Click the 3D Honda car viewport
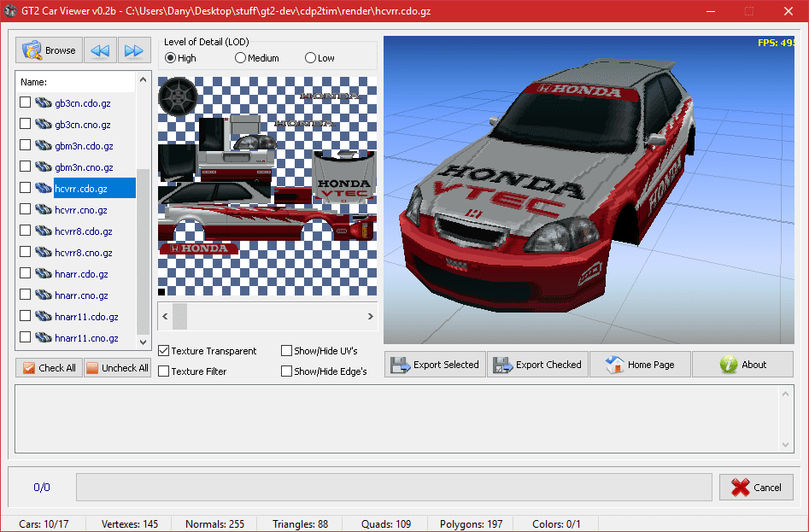The height and width of the screenshot is (532, 809). click(x=589, y=190)
